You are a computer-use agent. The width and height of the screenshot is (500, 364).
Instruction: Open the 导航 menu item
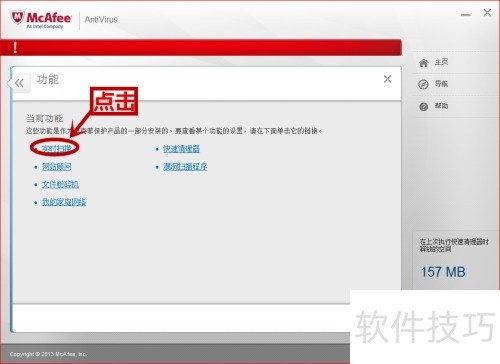click(x=441, y=84)
